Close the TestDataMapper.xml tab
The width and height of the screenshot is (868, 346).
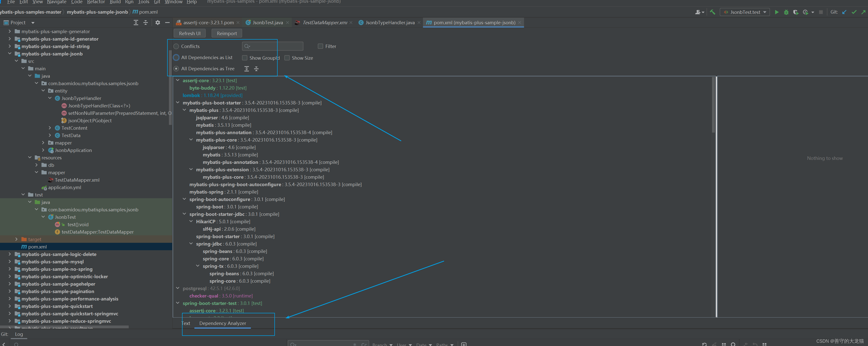tap(351, 23)
